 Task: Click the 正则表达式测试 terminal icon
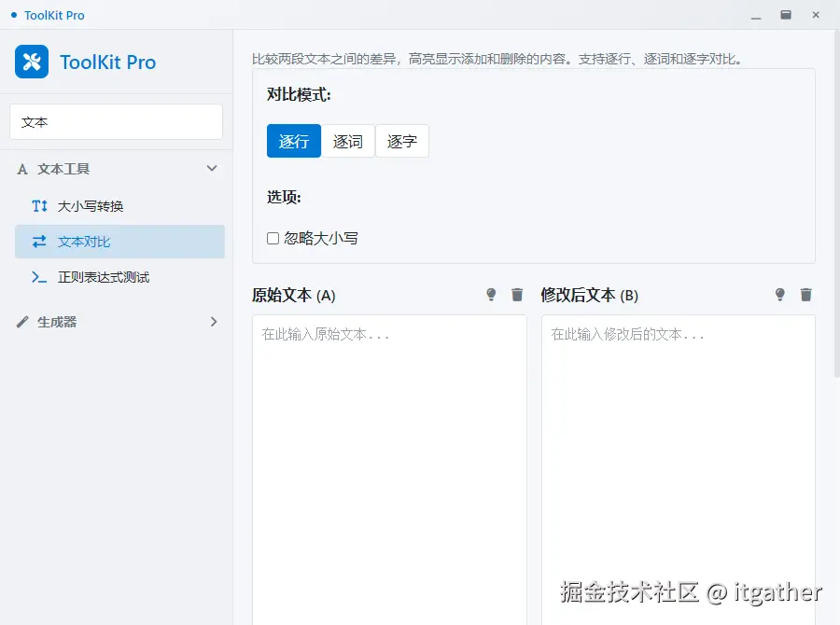39,277
